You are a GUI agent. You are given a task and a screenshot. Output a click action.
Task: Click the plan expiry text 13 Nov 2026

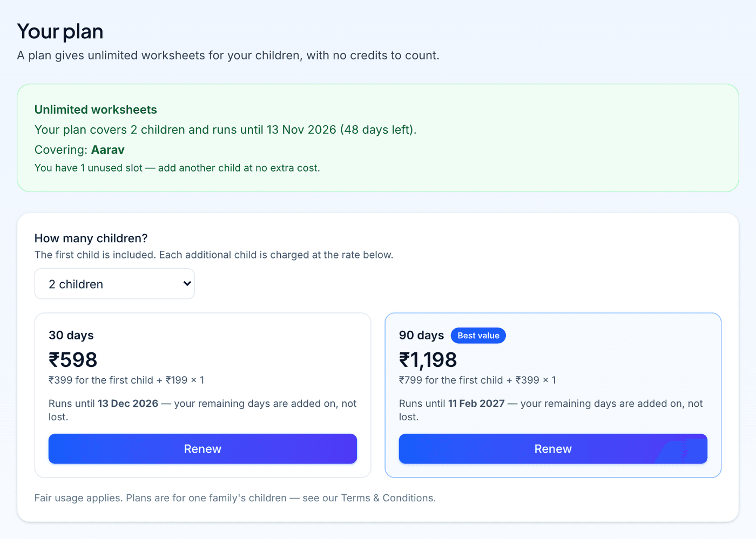(x=301, y=129)
